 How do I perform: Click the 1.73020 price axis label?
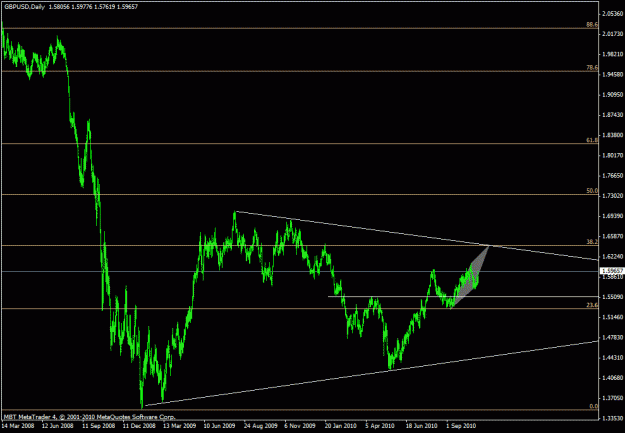[x=613, y=196]
